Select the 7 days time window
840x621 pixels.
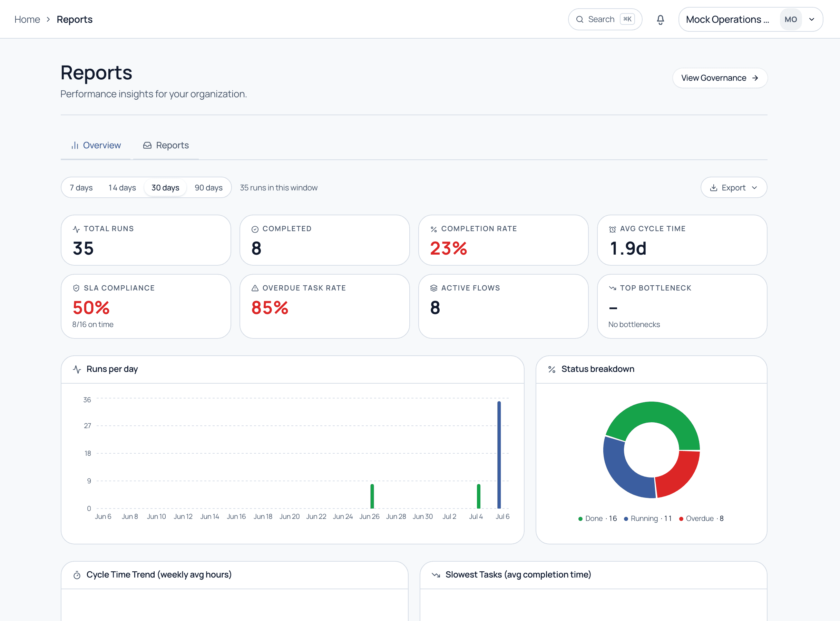pos(81,188)
